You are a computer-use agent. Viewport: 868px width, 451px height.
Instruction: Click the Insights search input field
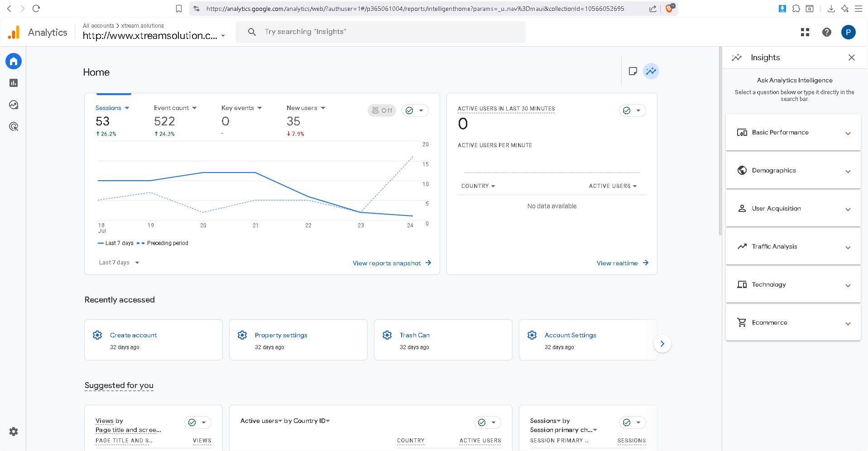(380, 32)
